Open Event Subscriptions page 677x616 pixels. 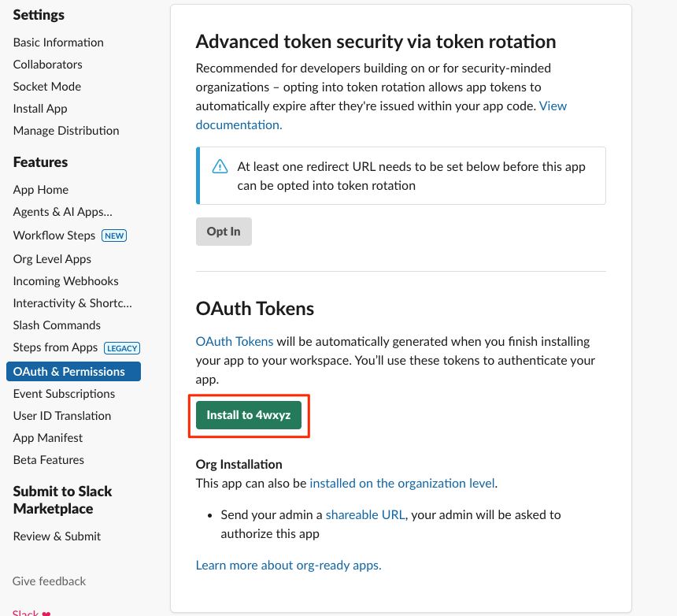[x=64, y=394]
